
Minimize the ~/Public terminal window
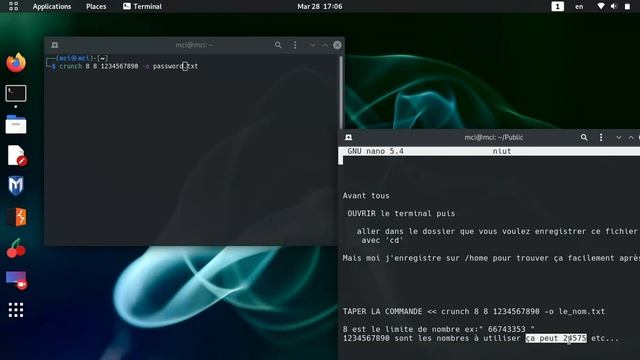click(x=619, y=138)
